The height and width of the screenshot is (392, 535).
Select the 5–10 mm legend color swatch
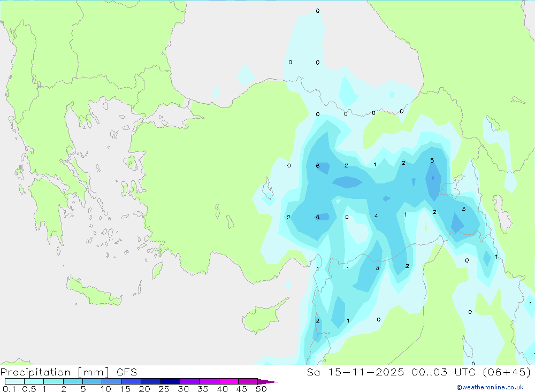point(93,381)
